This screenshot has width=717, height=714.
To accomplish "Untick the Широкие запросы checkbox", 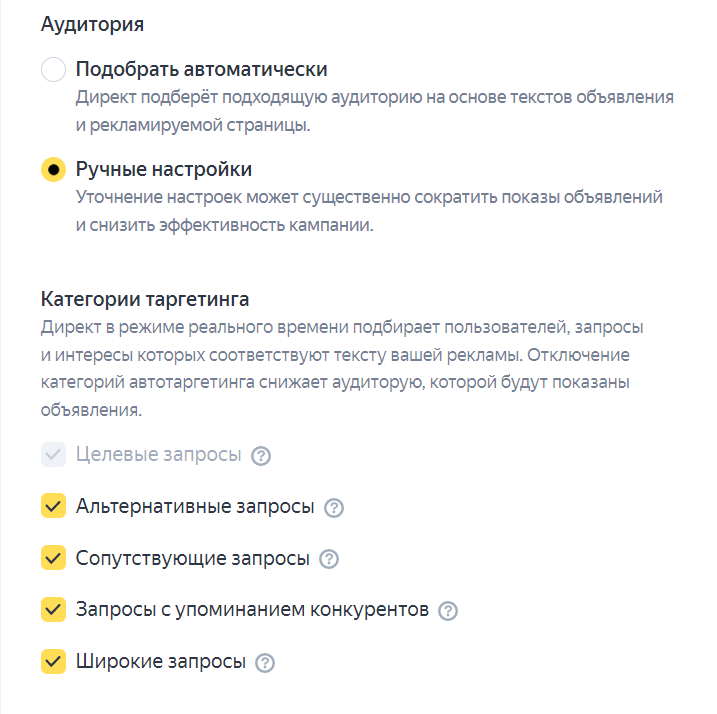I will (x=53, y=661).
